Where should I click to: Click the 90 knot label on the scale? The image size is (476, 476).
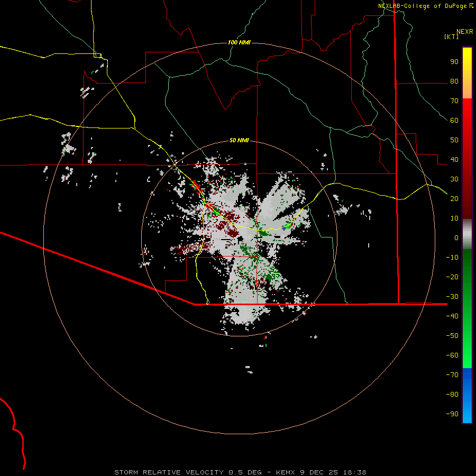click(454, 62)
